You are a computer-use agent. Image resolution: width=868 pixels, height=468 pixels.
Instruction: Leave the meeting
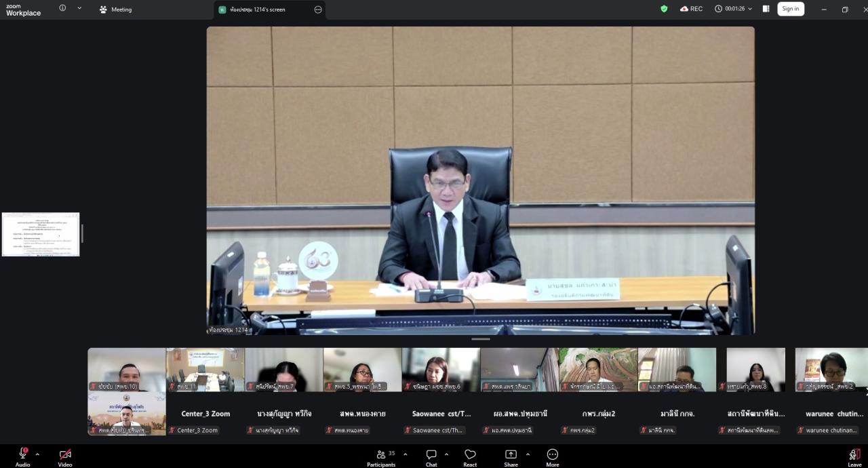tap(854, 457)
